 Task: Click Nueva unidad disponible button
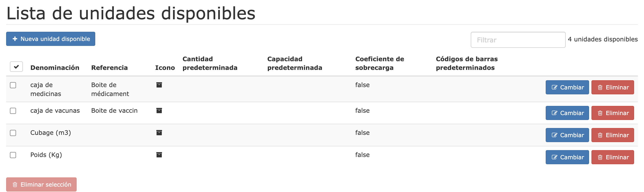(50, 39)
